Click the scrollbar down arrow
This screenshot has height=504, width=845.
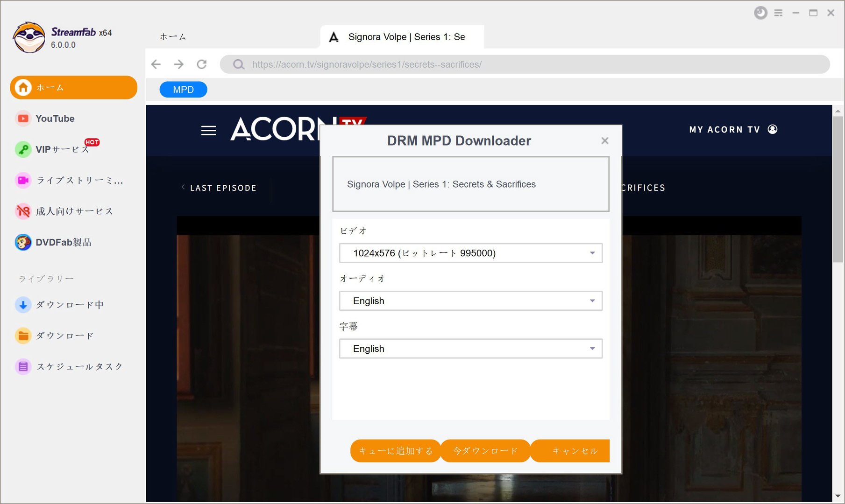838,496
